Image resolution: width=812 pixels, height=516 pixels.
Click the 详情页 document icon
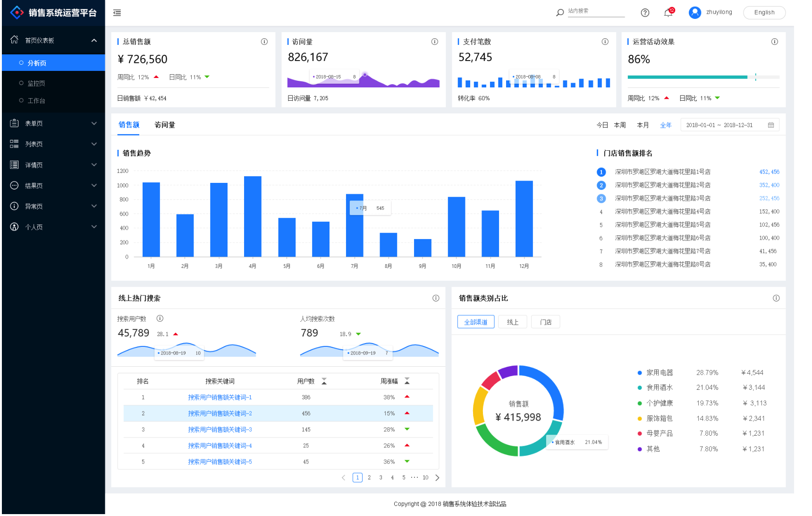coord(14,164)
